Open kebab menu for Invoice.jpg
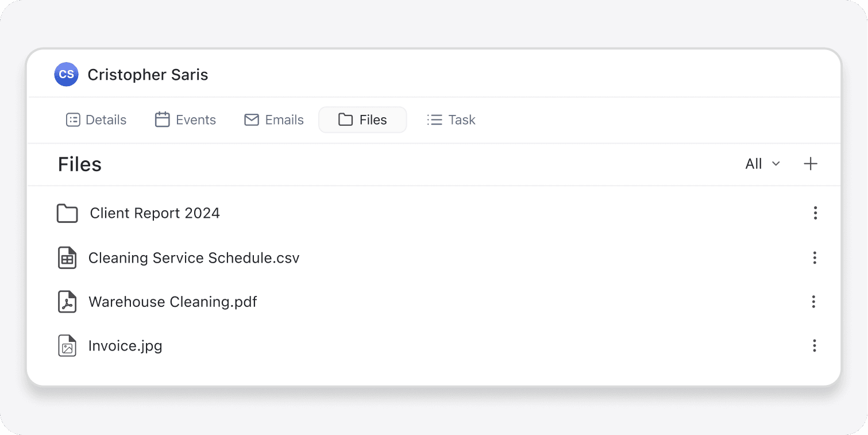The image size is (868, 435). click(815, 346)
